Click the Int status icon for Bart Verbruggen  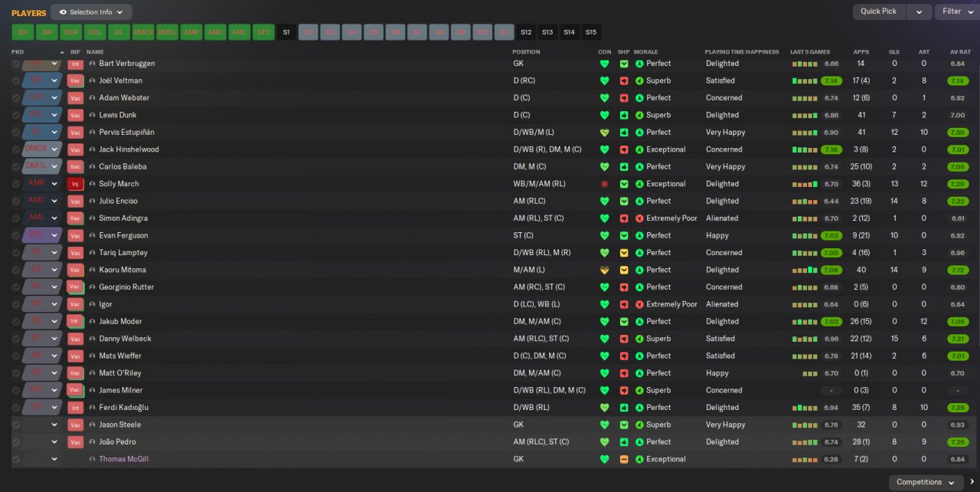(x=75, y=64)
